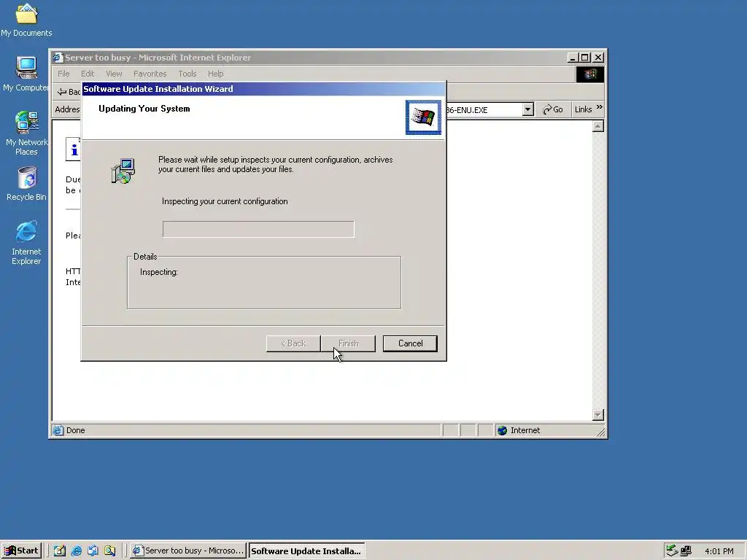This screenshot has height=560, width=747.
Task: Cancel the Software Update Installation Wizard
Action: (x=410, y=343)
